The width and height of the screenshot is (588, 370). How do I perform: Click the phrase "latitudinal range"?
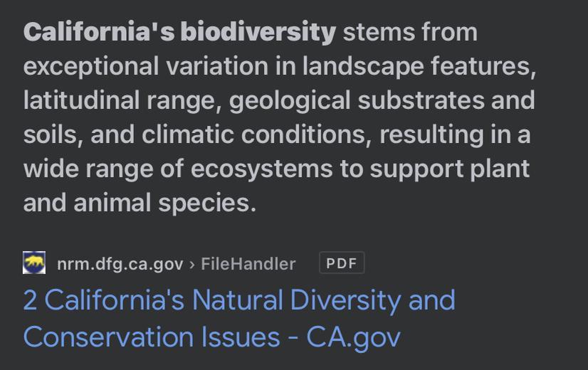coord(122,100)
